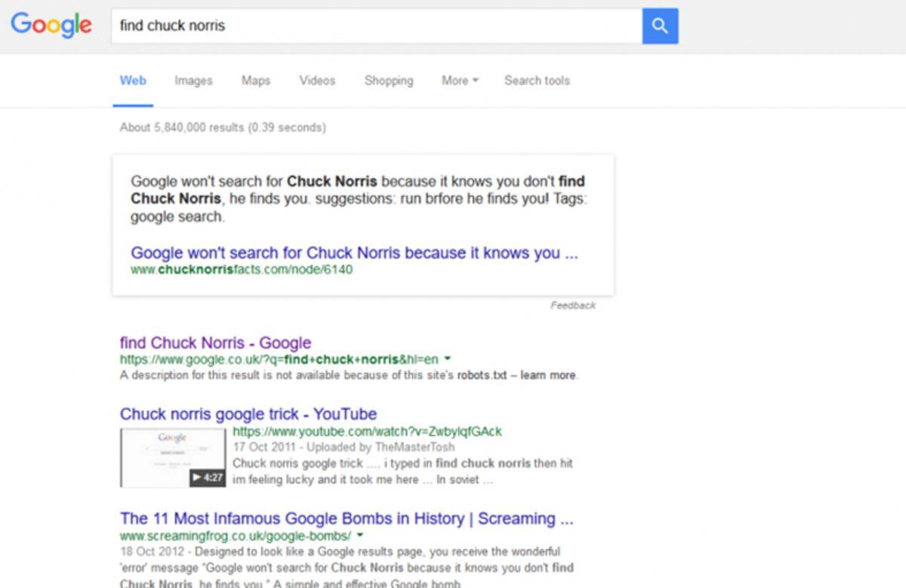Open the Chuck norris google trick YouTube result
The width and height of the screenshot is (906, 588).
(248, 414)
